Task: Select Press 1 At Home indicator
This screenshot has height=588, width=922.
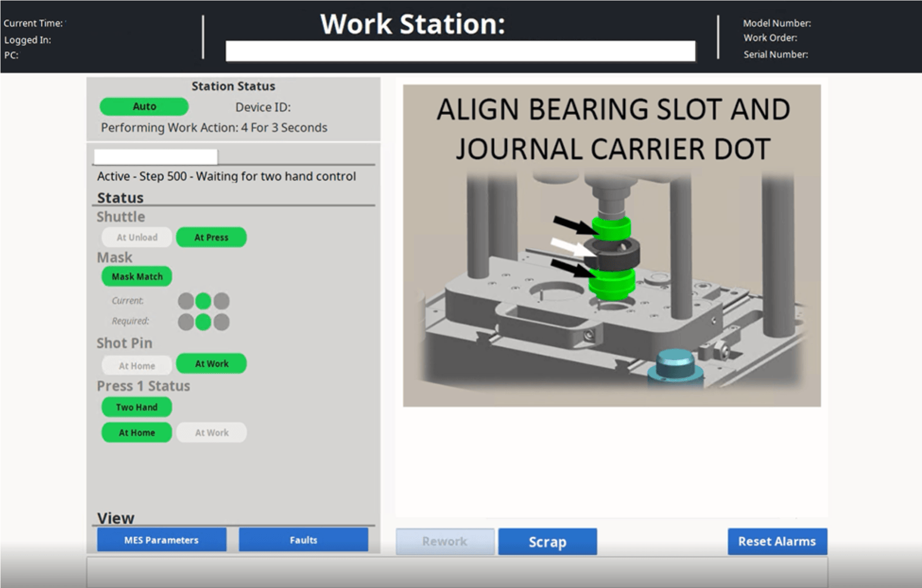Action: point(137,433)
